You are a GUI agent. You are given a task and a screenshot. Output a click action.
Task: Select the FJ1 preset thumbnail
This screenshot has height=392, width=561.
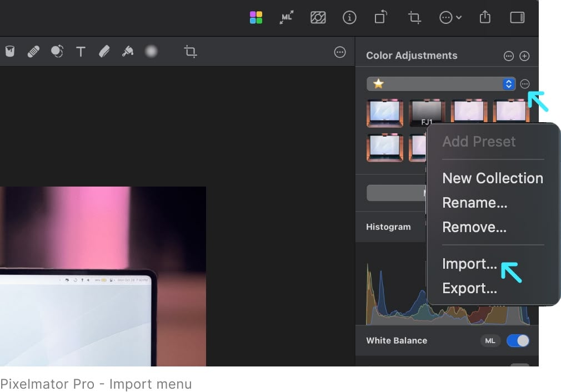click(427, 113)
